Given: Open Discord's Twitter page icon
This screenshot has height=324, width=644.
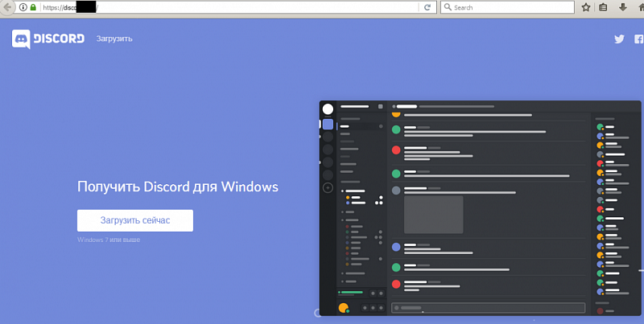Looking at the screenshot, I should pos(619,39).
